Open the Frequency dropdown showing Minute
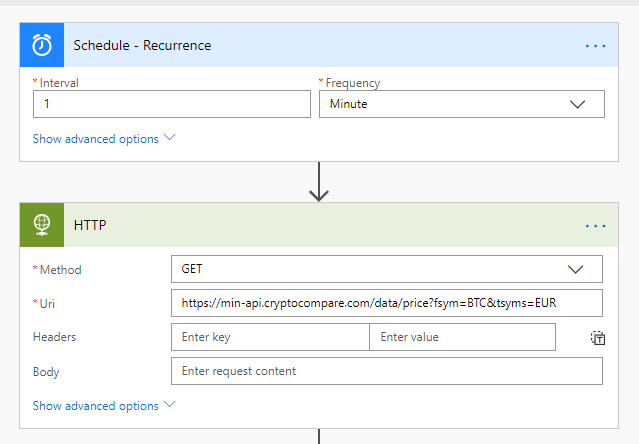Viewport: 639px width, 444px height. pos(462,104)
